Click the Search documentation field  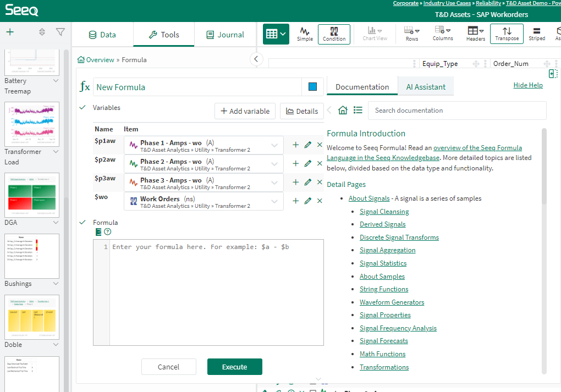click(457, 111)
